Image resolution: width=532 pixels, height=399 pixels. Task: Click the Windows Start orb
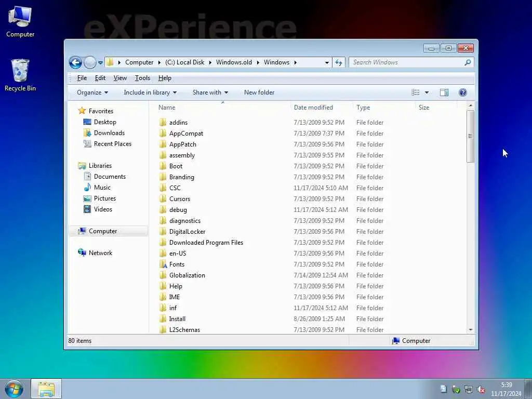14,389
